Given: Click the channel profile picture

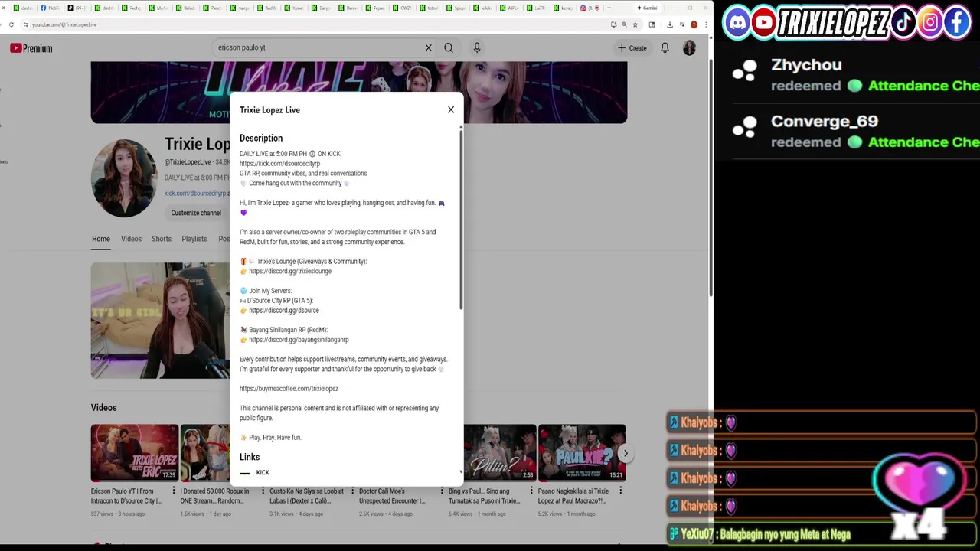Looking at the screenshot, I should click(124, 178).
